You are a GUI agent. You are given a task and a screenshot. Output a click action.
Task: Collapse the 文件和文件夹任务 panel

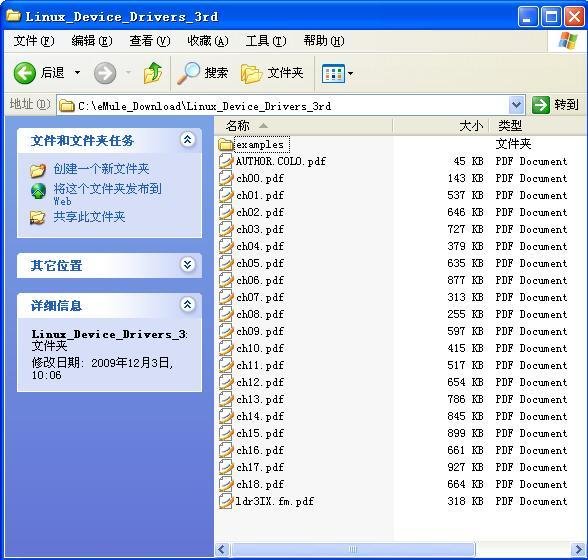(188, 140)
